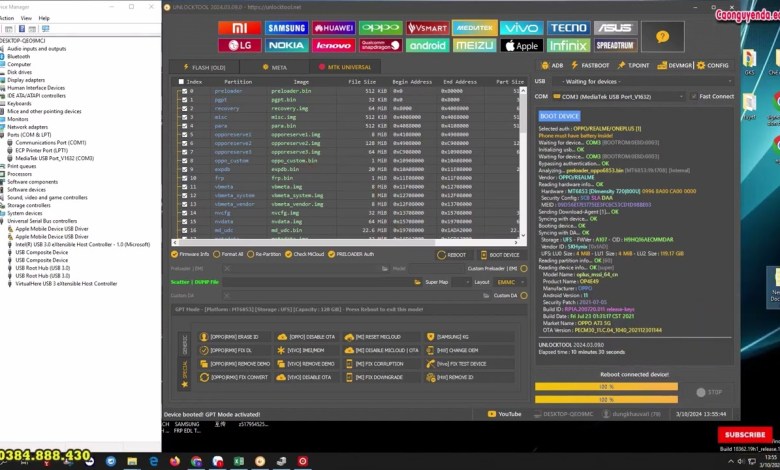Open the ADB tool
The height and width of the screenshot is (470, 780).
[x=555, y=65]
